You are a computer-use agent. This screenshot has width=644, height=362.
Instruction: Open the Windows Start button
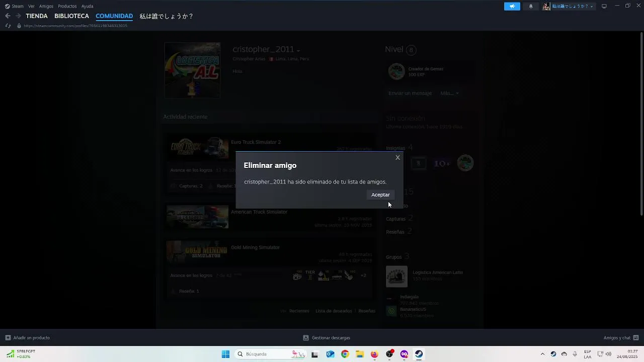[225, 354]
